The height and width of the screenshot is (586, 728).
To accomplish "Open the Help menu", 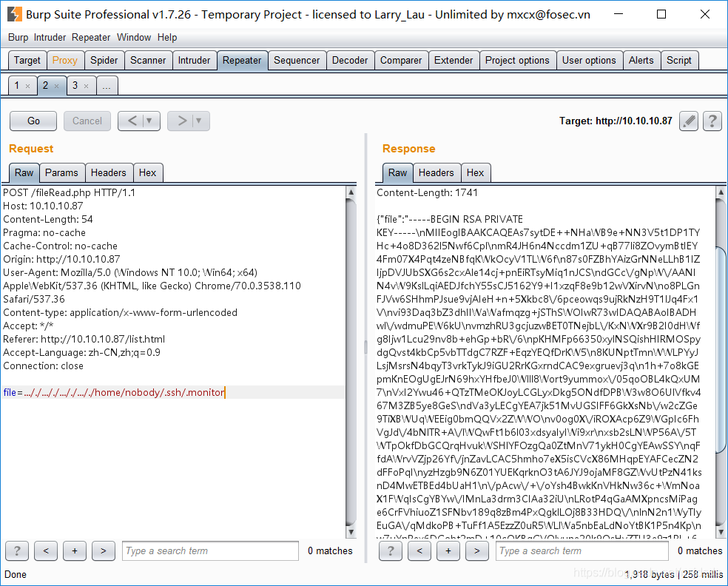I will coord(167,38).
